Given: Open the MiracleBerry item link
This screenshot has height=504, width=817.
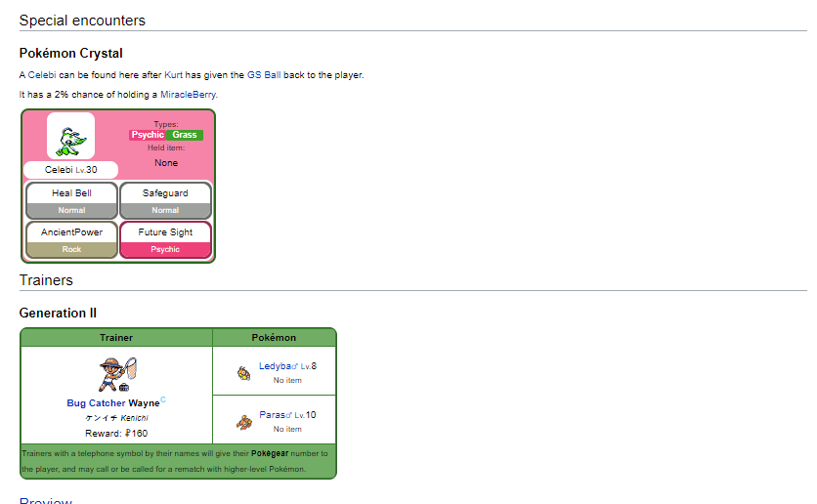Looking at the screenshot, I should click(x=189, y=95).
